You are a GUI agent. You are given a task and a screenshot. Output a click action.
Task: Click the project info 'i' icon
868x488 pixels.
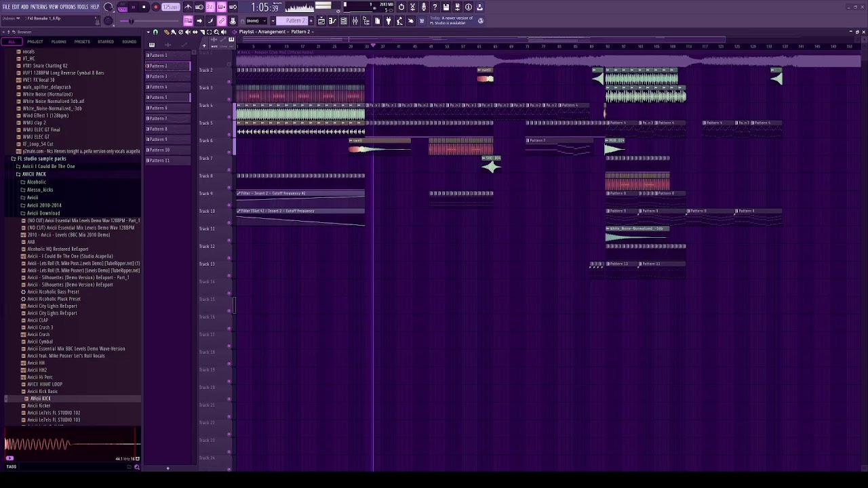[x=469, y=7]
